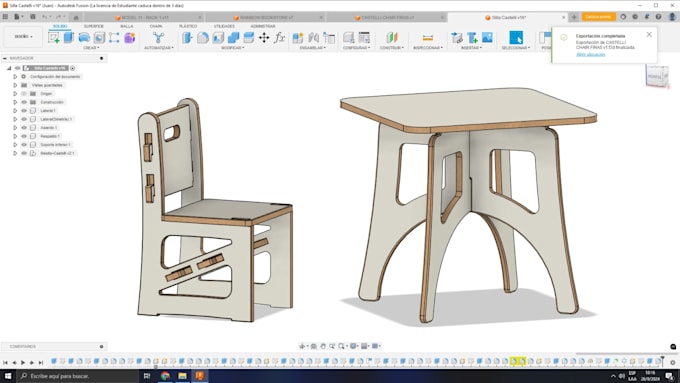Click the Windows search box
The image size is (680, 383).
[x=77, y=376]
